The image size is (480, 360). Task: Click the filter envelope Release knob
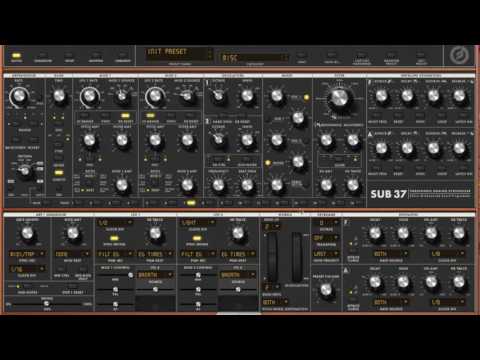point(459,96)
